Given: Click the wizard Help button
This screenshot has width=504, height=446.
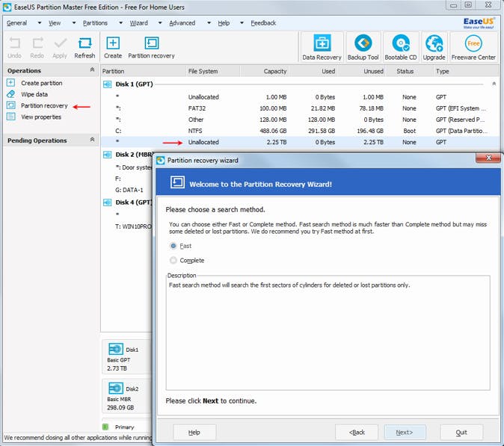Looking at the screenshot, I should (194, 433).
